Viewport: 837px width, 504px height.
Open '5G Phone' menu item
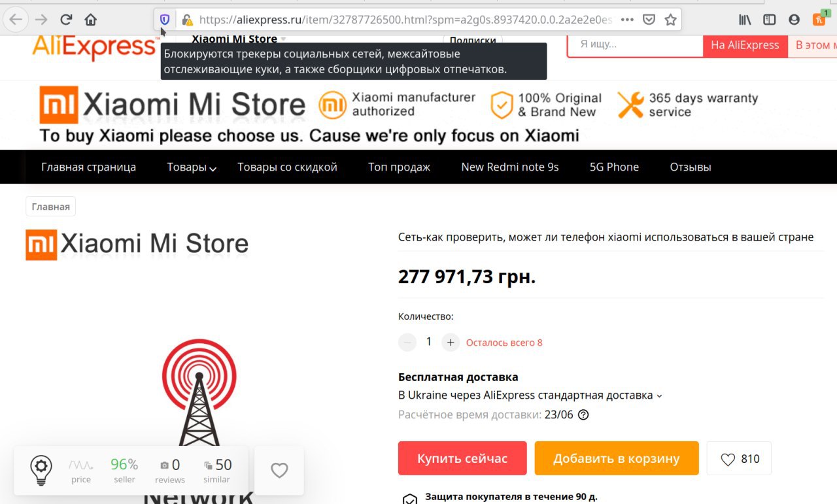[614, 167]
